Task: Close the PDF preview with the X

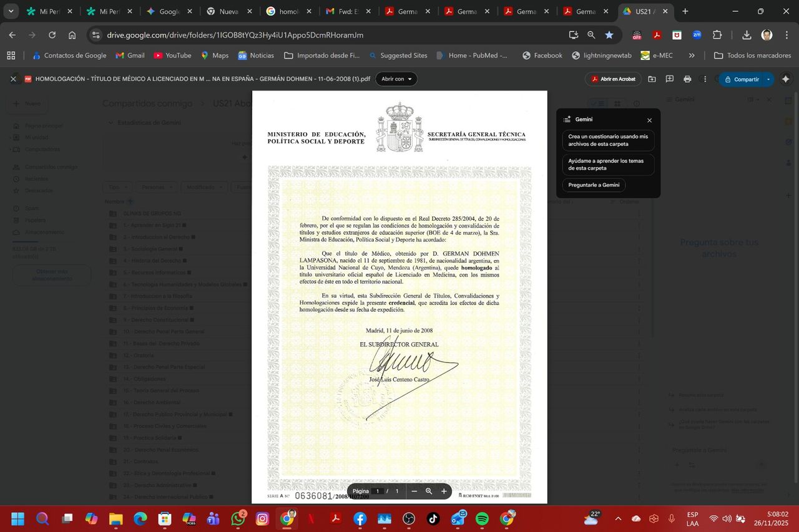Action: [x=13, y=79]
